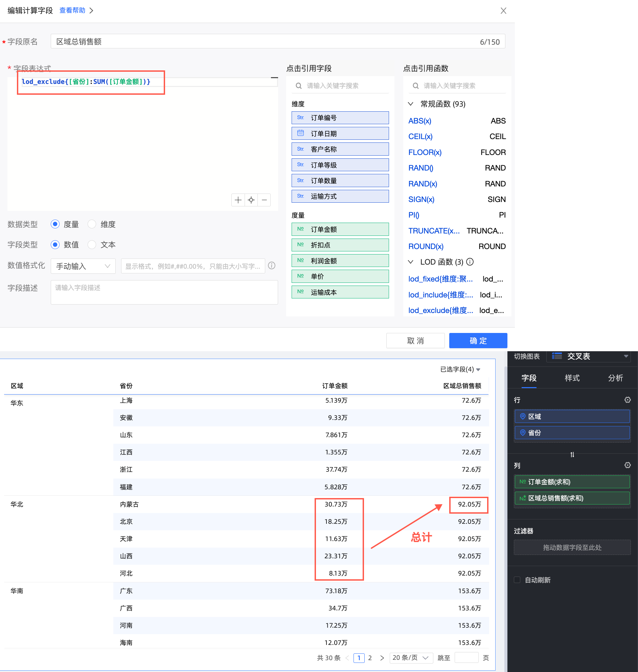Switch to the 字段 tab
Image resolution: width=638 pixels, height=672 pixels.
[x=529, y=378]
